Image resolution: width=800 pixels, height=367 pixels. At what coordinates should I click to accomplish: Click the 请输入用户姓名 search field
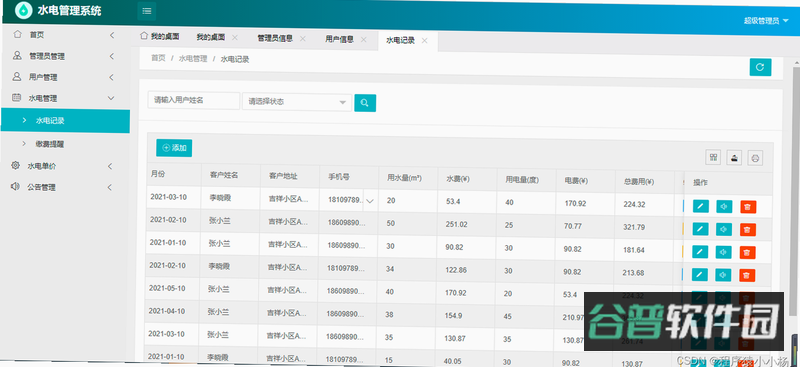(194, 101)
